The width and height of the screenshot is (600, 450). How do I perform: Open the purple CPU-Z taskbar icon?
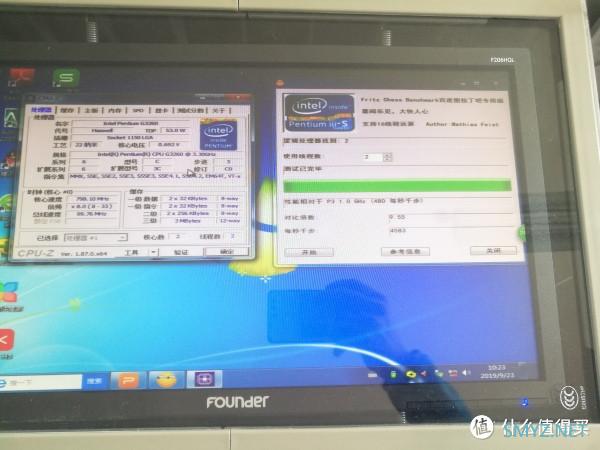pyautogui.click(x=204, y=379)
